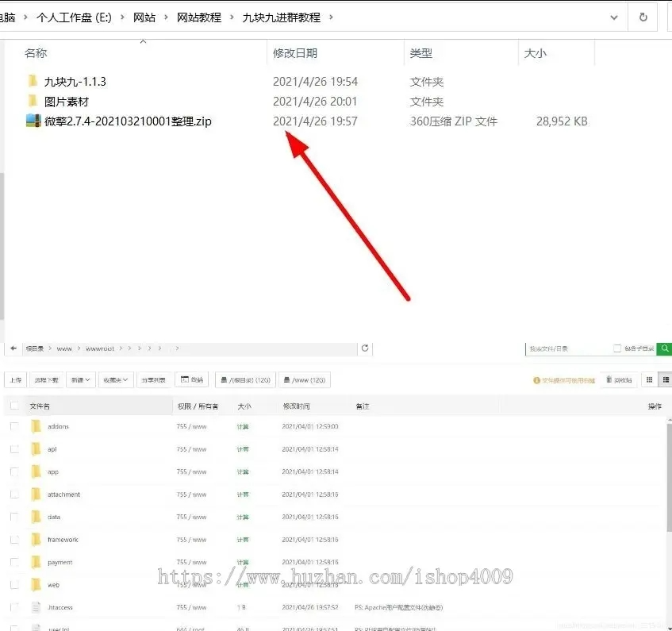Screen dimensions: 672x631
Task: Click the 上传 upload button
Action: [15, 380]
